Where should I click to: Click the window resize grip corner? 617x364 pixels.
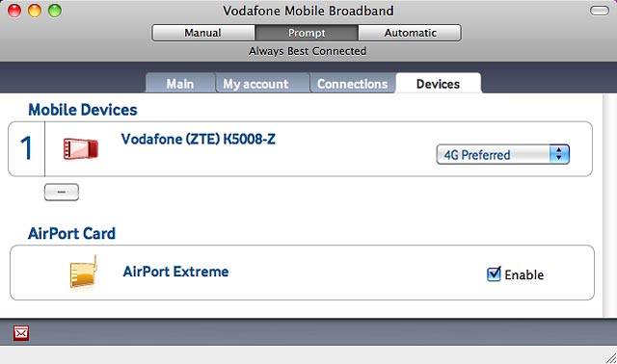610,357
